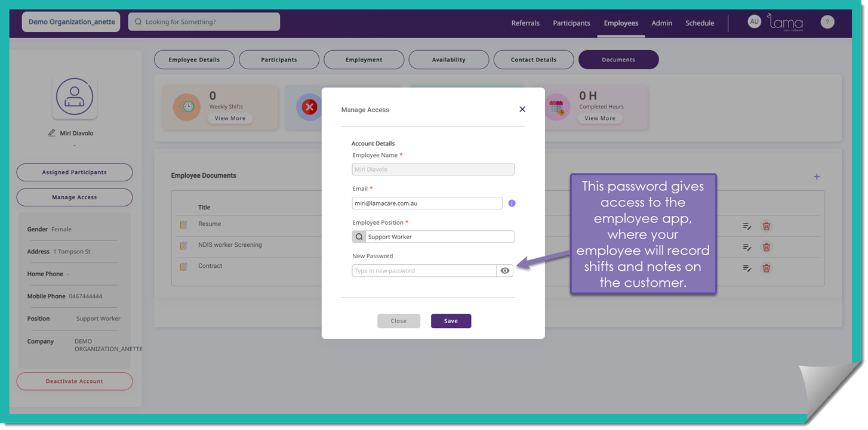Save the Manage Access changes
The width and height of the screenshot is (868, 430).
[451, 321]
